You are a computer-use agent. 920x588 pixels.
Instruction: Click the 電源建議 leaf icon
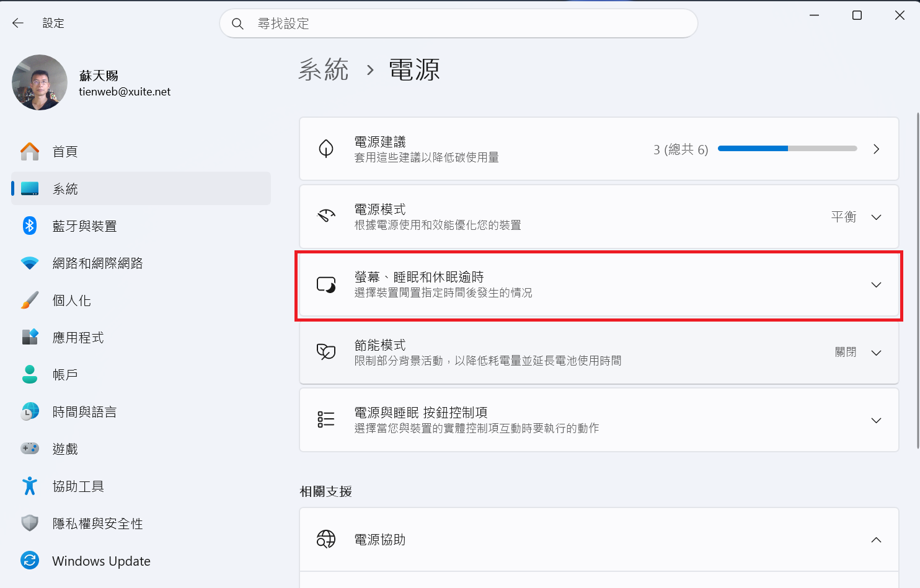click(x=326, y=149)
